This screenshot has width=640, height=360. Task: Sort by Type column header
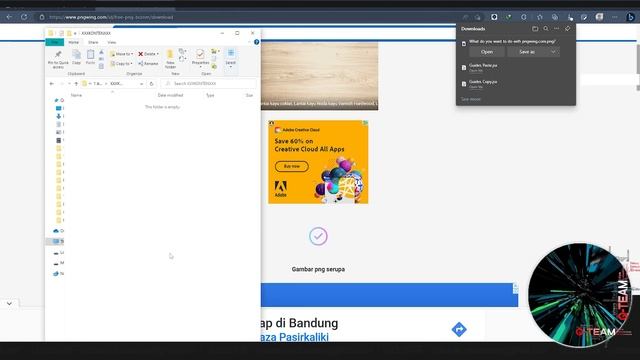coord(210,95)
